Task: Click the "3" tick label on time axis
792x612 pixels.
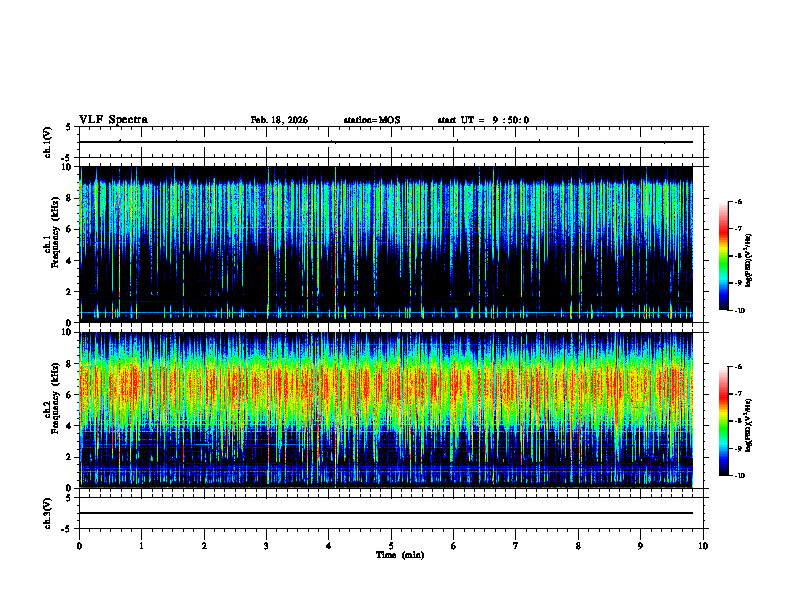Action: (267, 546)
